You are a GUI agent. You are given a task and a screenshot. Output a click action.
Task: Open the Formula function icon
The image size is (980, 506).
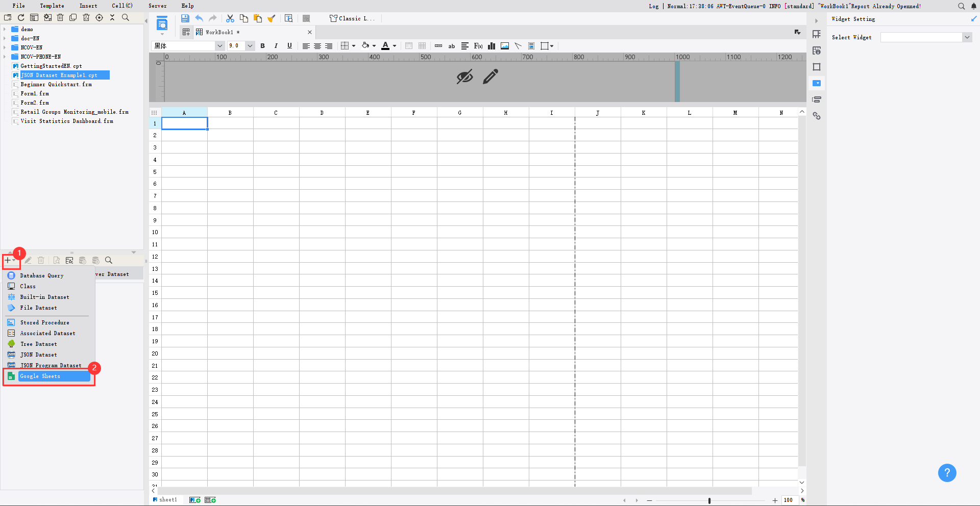(478, 46)
